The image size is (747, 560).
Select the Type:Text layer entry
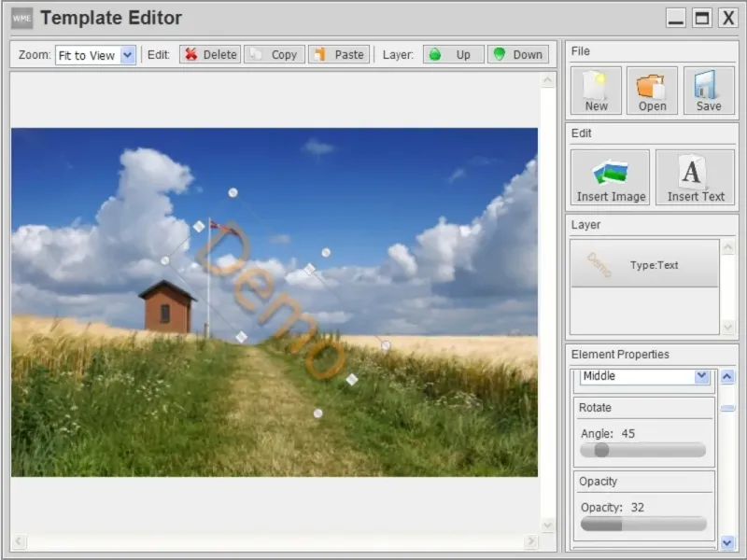pyautogui.click(x=644, y=265)
